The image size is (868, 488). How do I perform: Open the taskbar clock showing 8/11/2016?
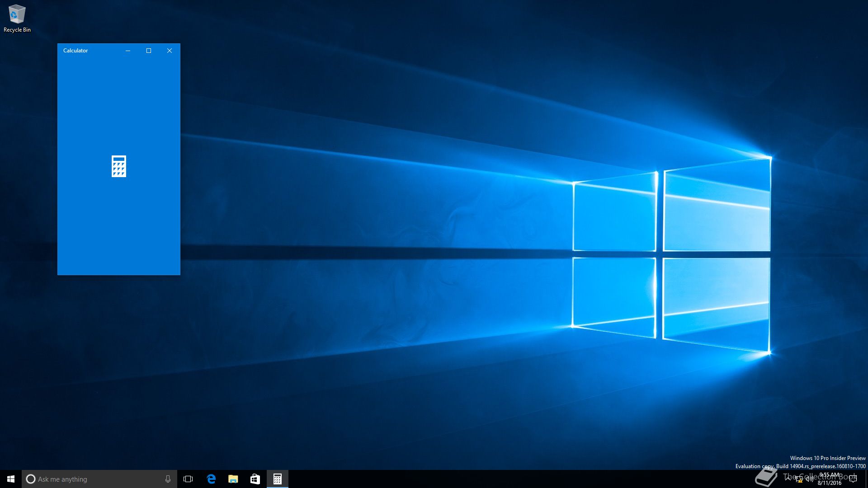click(829, 479)
